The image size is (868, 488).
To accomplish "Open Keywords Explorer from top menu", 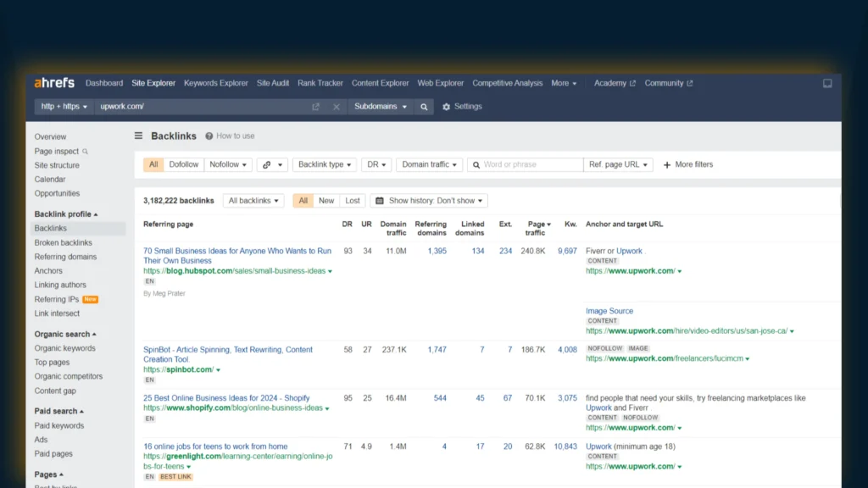I will pos(216,83).
